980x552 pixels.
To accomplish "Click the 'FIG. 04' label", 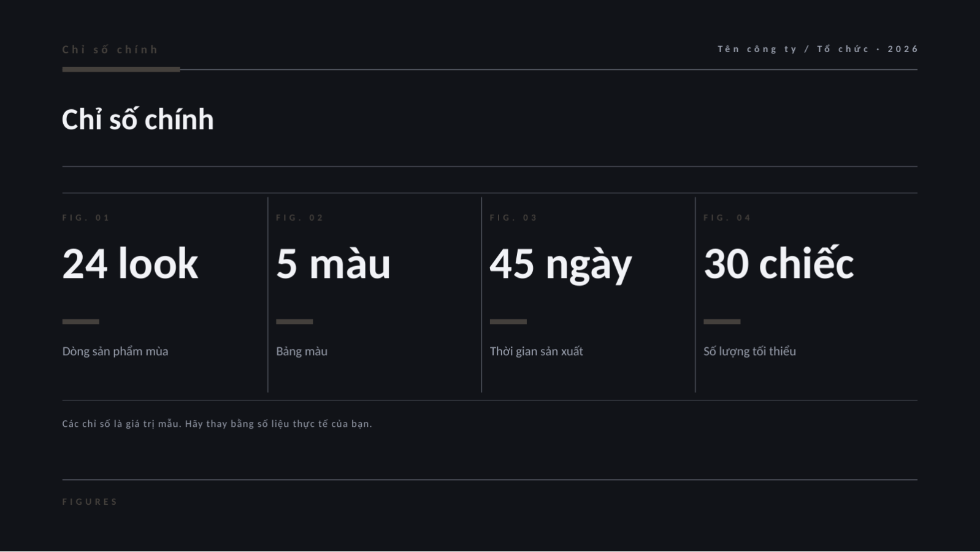I will 727,218.
